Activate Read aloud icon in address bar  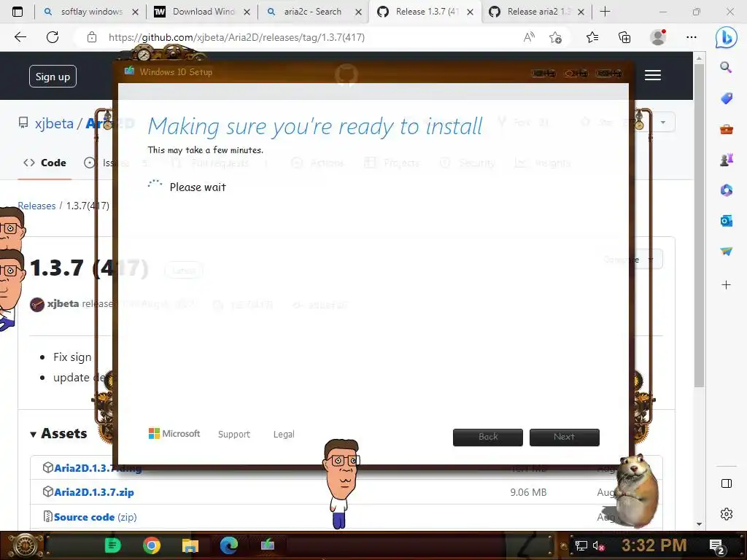(x=529, y=37)
